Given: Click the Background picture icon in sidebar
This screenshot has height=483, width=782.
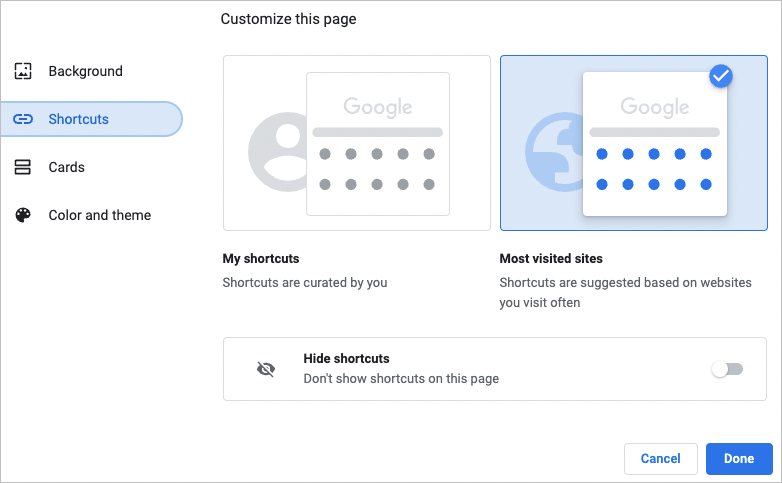Looking at the screenshot, I should click(x=23, y=72).
